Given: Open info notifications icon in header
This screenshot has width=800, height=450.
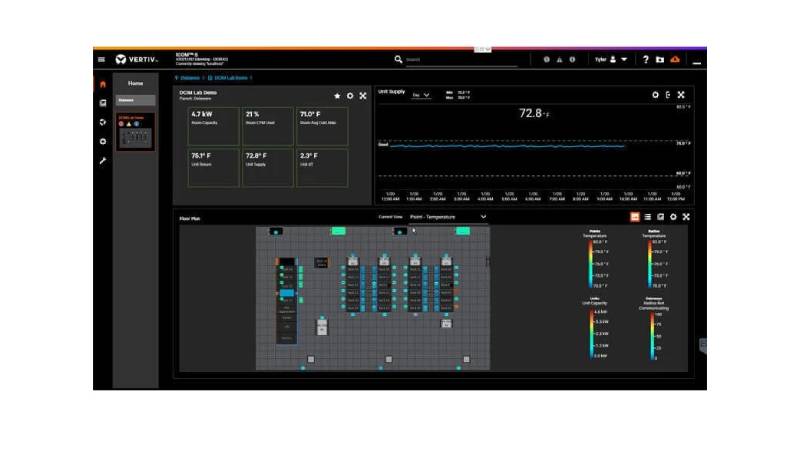Looking at the screenshot, I should [572, 60].
